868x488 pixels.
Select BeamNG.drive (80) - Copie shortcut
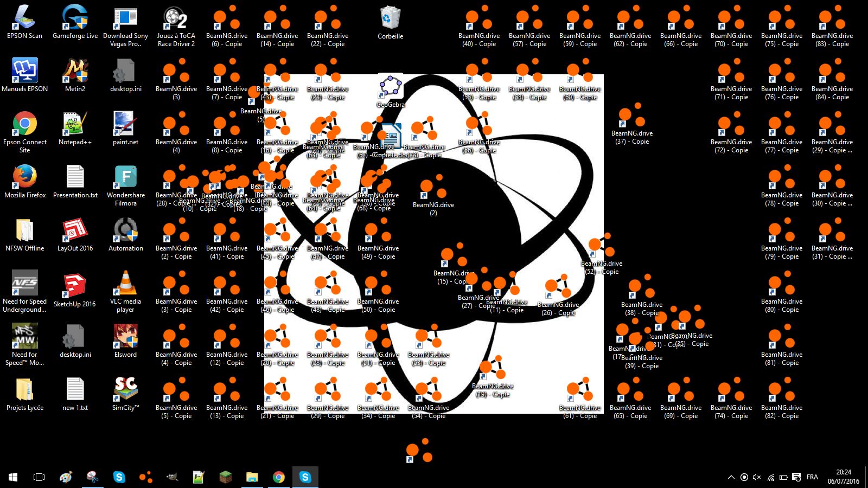(782, 292)
